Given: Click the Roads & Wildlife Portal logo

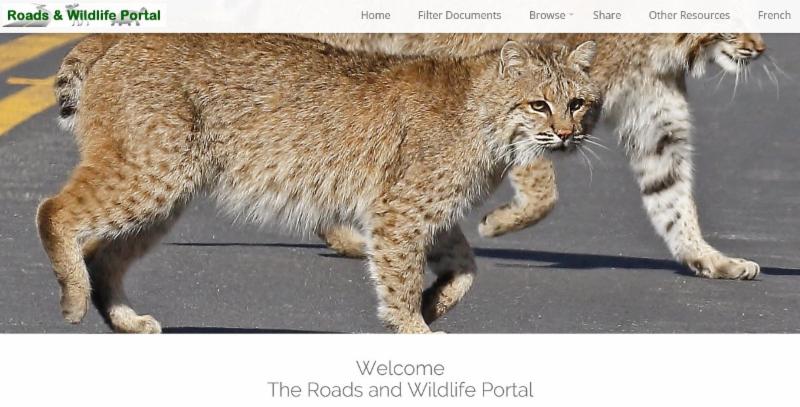Looking at the screenshot, I should click(x=83, y=15).
